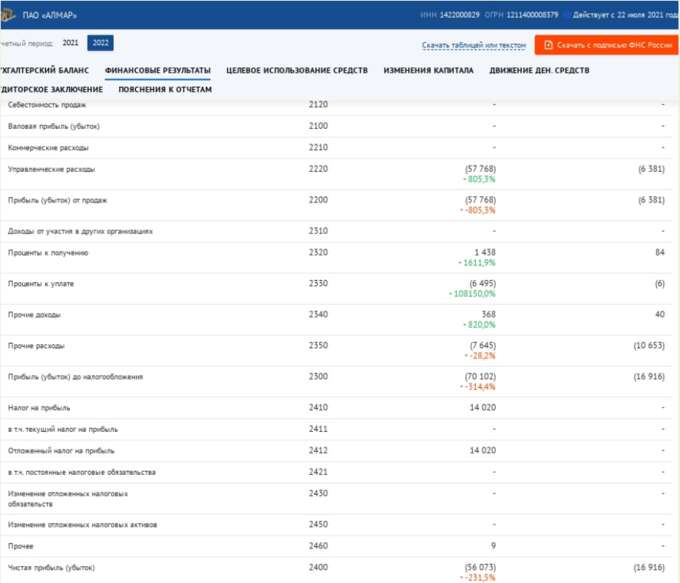Switch to 'Пояснения к отчетам' tab
The image size is (680, 583).
coord(165,90)
